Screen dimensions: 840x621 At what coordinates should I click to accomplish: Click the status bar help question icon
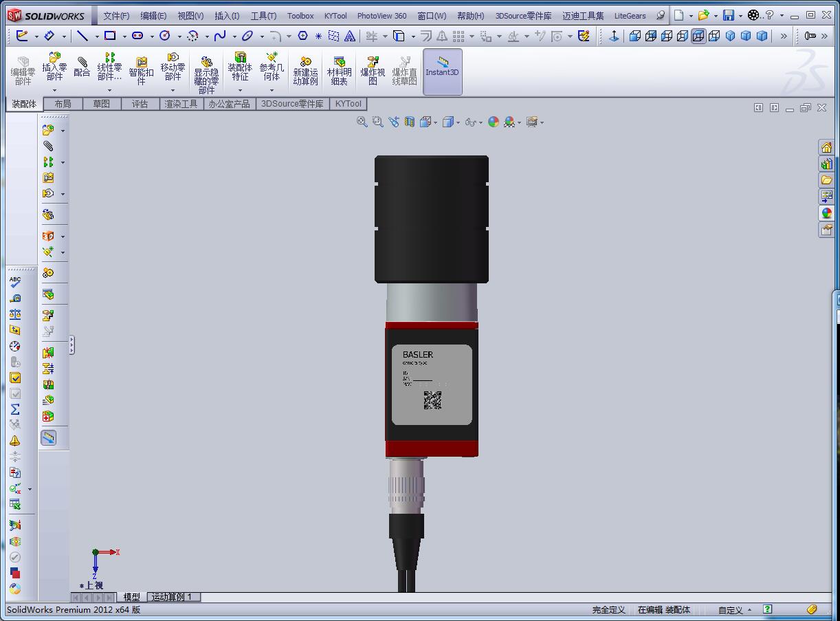(x=767, y=609)
